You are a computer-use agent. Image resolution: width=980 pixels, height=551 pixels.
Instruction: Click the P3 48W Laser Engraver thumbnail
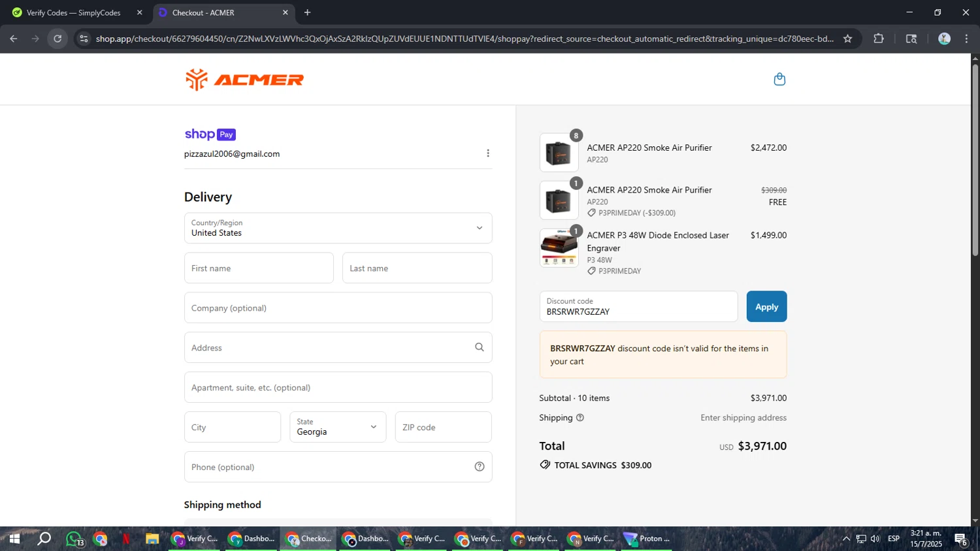(x=559, y=248)
